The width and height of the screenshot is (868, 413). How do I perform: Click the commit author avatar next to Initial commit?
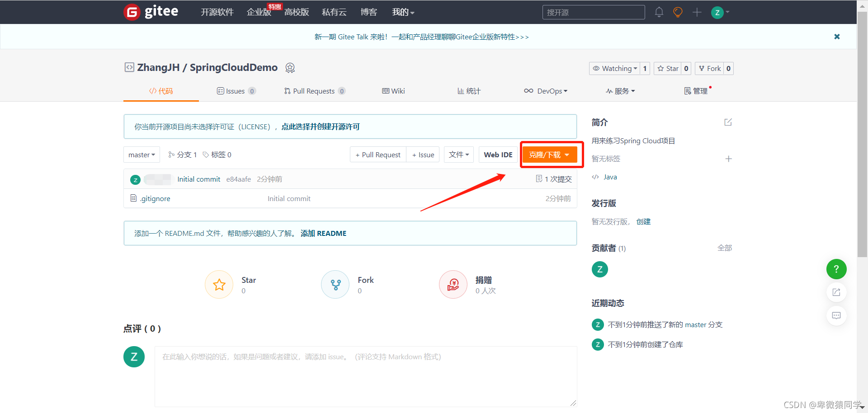point(135,179)
